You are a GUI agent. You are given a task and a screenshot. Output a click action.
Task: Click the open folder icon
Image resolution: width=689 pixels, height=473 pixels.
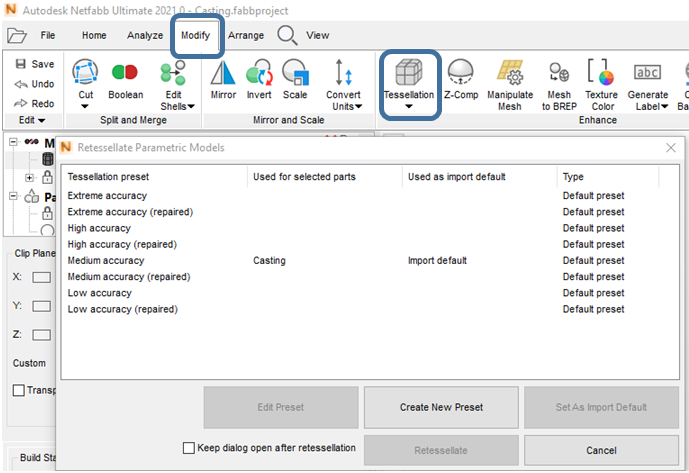(17, 35)
